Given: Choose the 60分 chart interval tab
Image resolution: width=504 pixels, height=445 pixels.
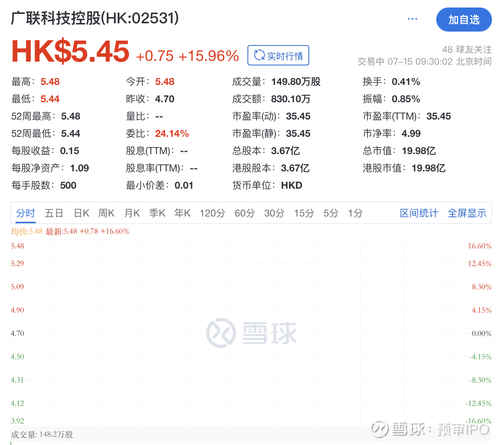Looking at the screenshot, I should [244, 213].
